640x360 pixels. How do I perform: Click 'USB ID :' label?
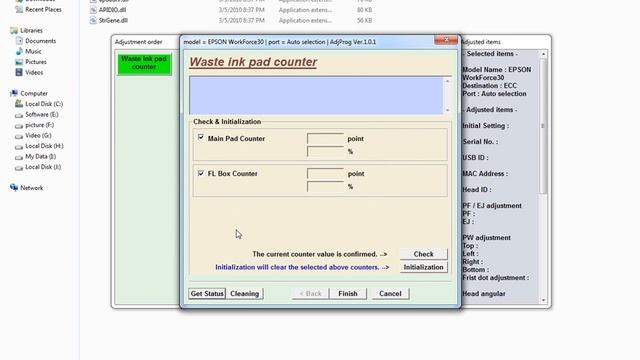point(475,158)
